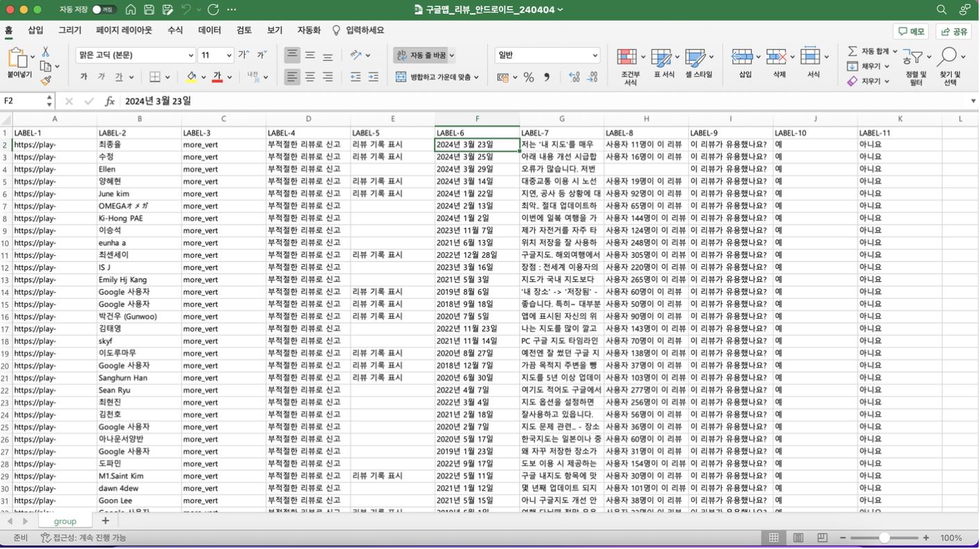This screenshot has width=980, height=549.
Task: Click the increase indent icon
Action: [x=374, y=77]
